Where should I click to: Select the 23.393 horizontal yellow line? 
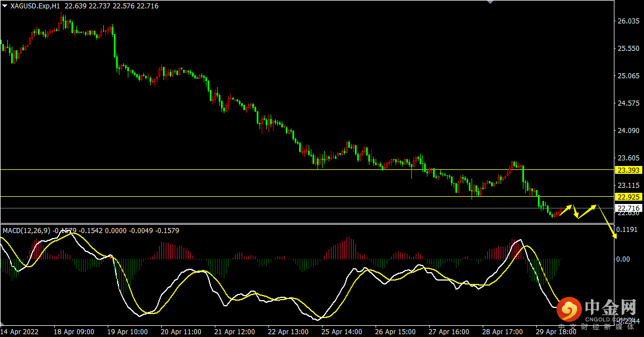coord(307,169)
